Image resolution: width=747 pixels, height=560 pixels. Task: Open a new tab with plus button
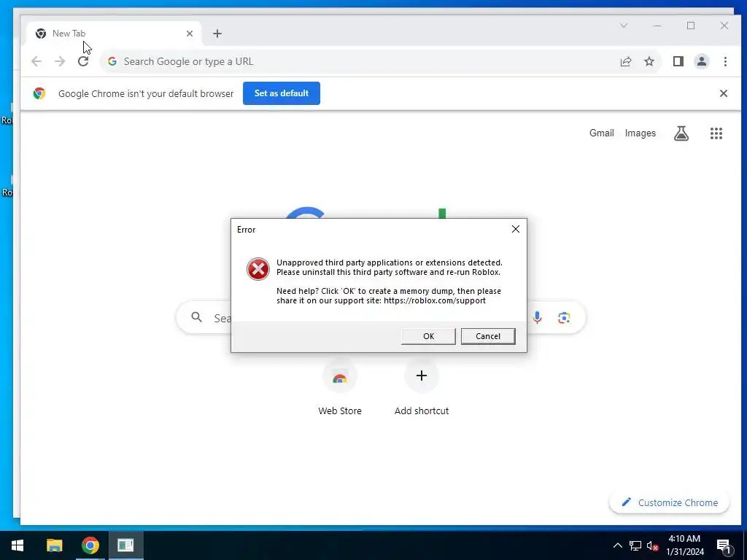(x=217, y=34)
